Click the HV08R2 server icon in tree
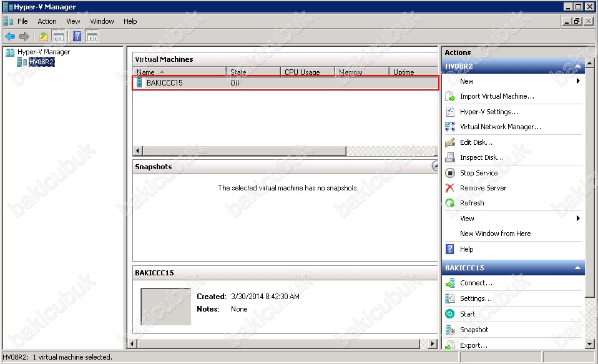The height and width of the screenshot is (364, 598). pos(22,62)
